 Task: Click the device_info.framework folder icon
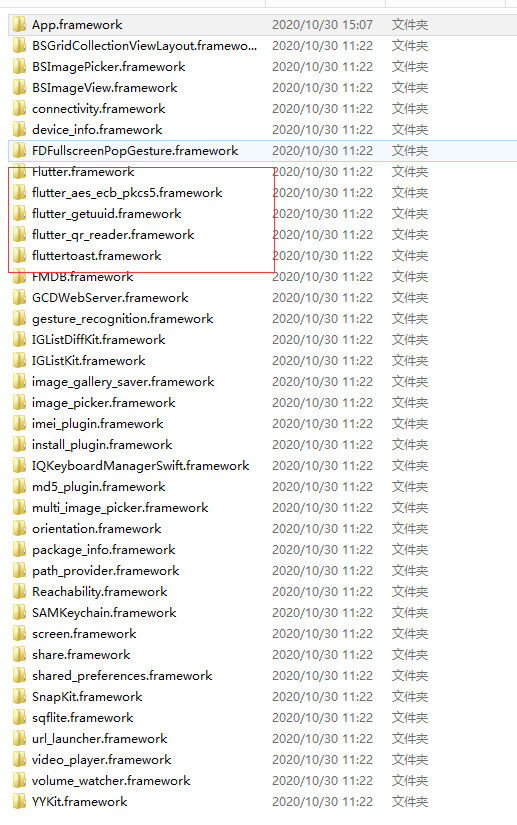[19, 130]
